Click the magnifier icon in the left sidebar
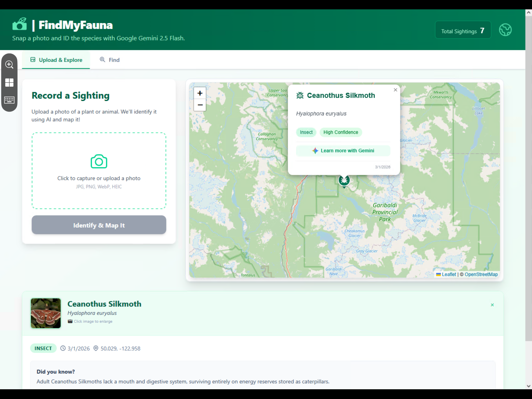The height and width of the screenshot is (399, 532). pos(9,64)
